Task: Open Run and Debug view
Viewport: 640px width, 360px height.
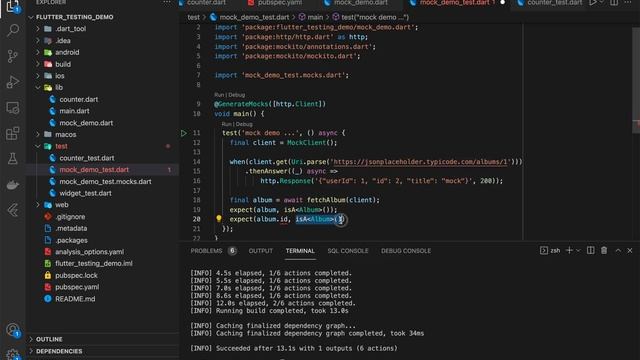Action: pyautogui.click(x=13, y=82)
